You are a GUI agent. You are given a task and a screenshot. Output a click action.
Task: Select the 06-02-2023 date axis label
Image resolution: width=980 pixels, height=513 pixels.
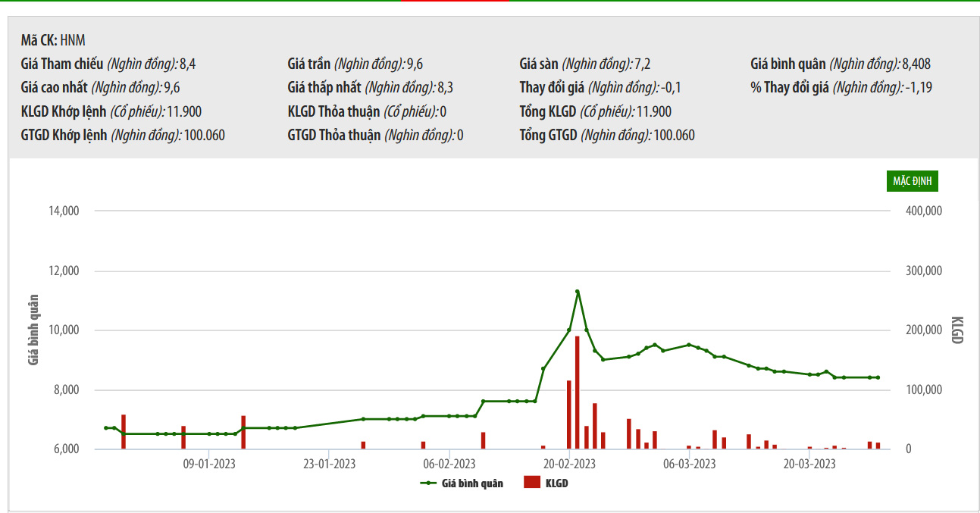(x=449, y=464)
